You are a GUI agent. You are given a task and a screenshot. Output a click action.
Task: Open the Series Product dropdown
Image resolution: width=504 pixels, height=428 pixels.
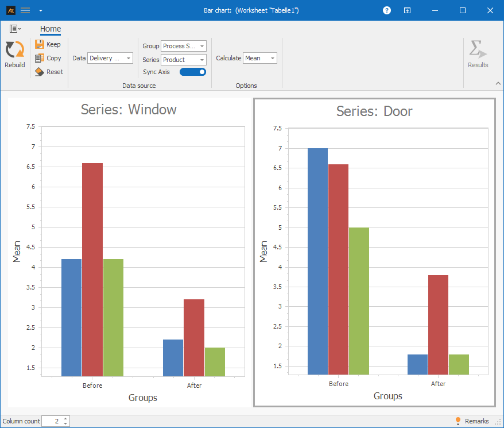(184, 60)
